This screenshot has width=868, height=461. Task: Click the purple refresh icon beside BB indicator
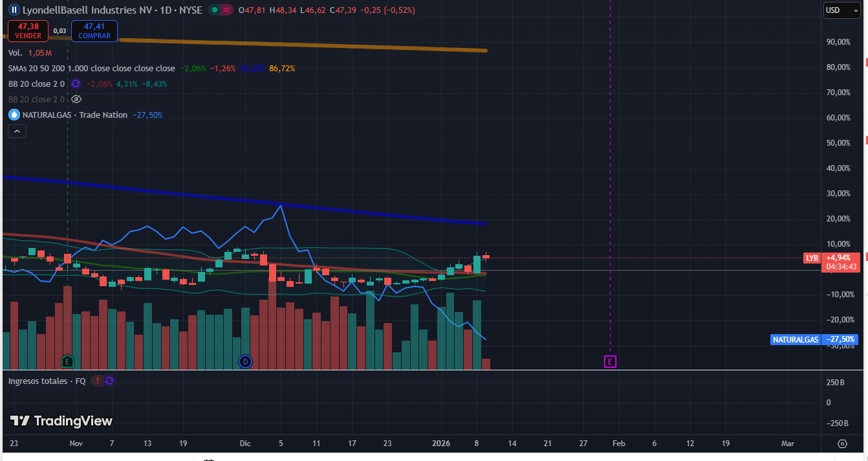[76, 84]
